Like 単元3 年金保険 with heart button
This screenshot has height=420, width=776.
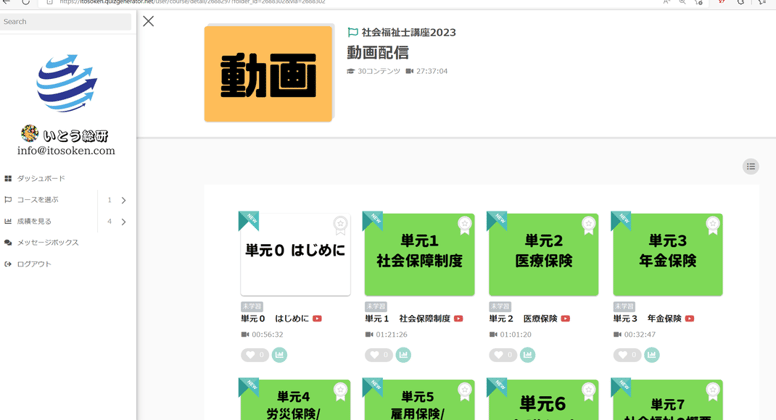tap(627, 355)
